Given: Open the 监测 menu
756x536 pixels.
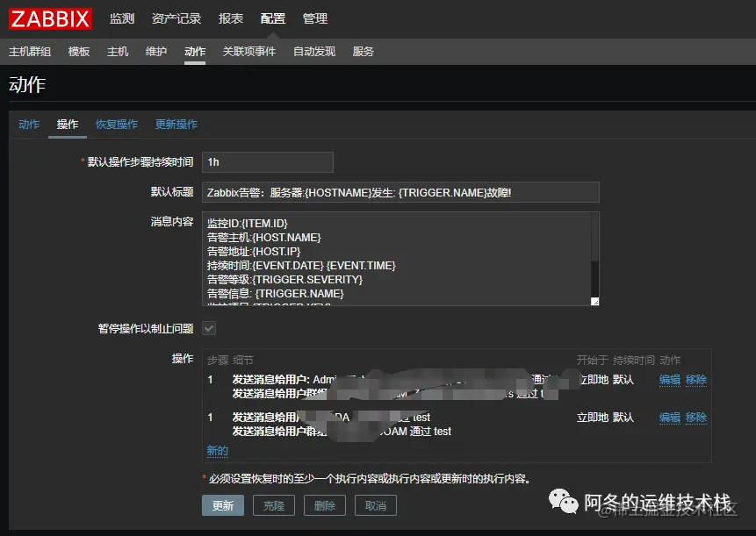Looking at the screenshot, I should click(x=121, y=18).
